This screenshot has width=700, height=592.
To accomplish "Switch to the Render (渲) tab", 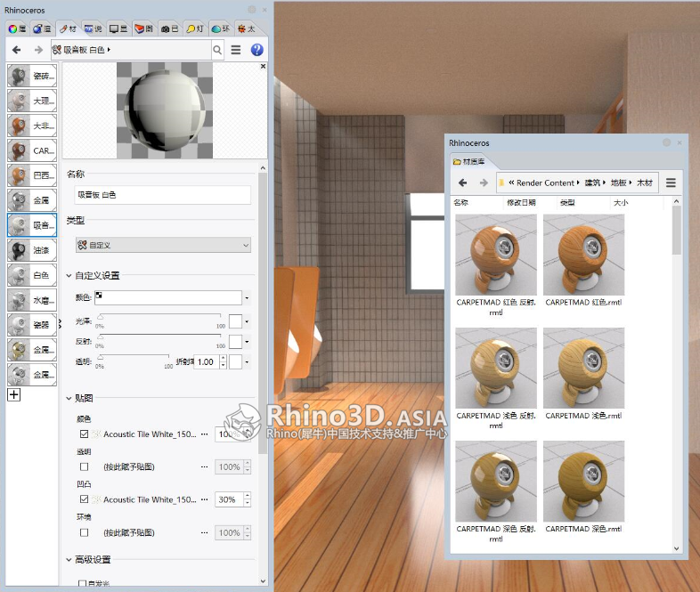I will pyautogui.click(x=42, y=29).
